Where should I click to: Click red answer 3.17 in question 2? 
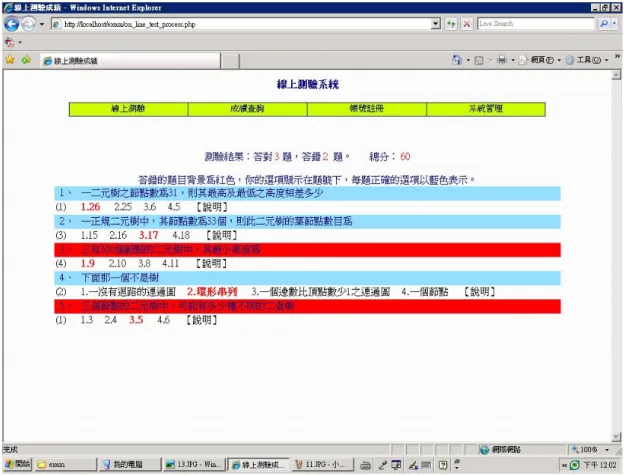click(148, 235)
